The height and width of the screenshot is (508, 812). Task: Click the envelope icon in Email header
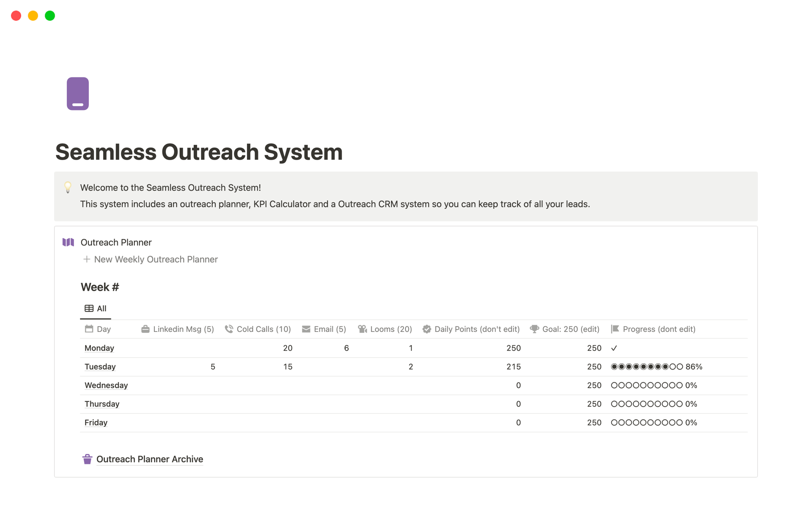click(x=306, y=329)
